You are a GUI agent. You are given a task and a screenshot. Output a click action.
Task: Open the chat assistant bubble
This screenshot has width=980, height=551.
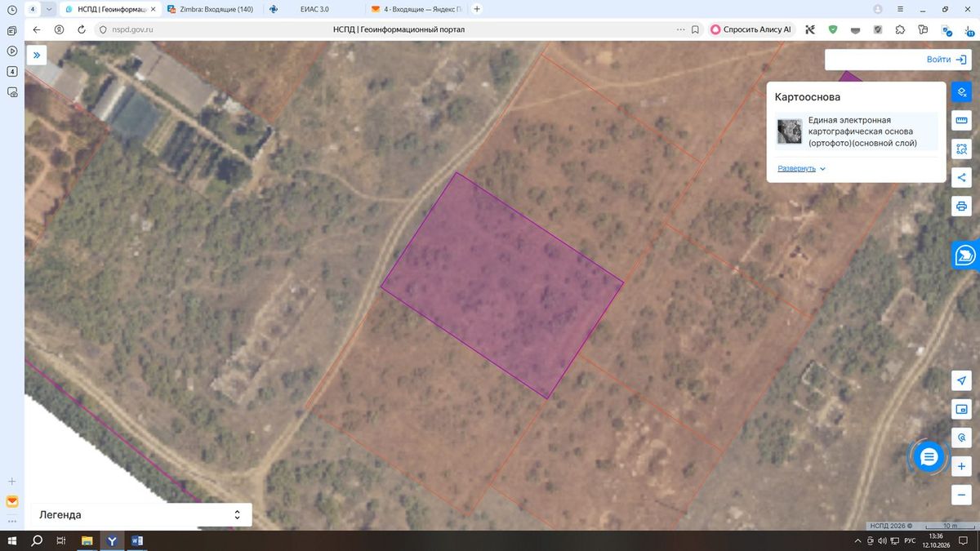coord(929,457)
